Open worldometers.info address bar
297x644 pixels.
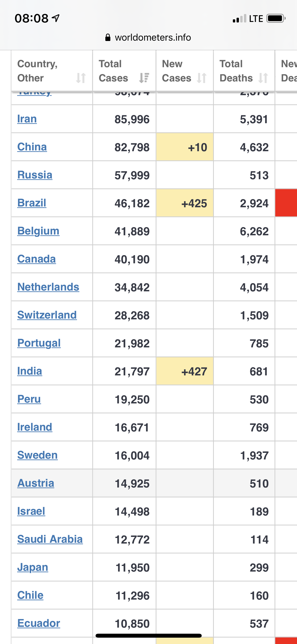pyautogui.click(x=148, y=37)
